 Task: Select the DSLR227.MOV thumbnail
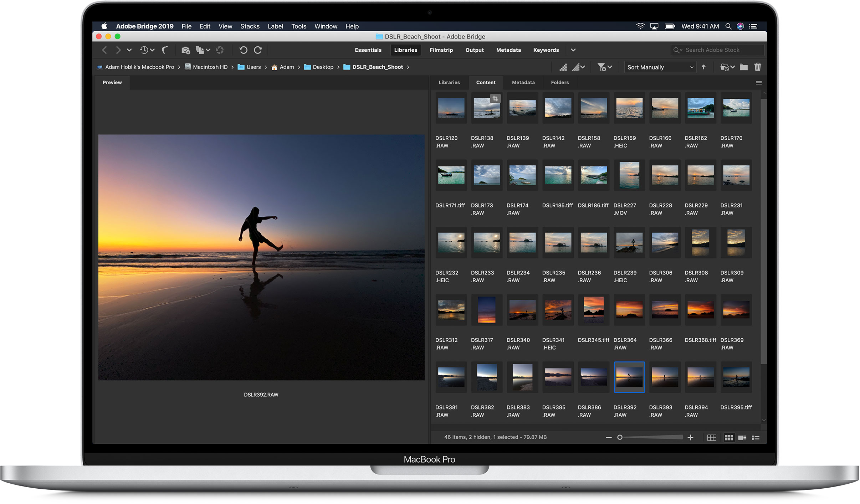click(x=629, y=175)
